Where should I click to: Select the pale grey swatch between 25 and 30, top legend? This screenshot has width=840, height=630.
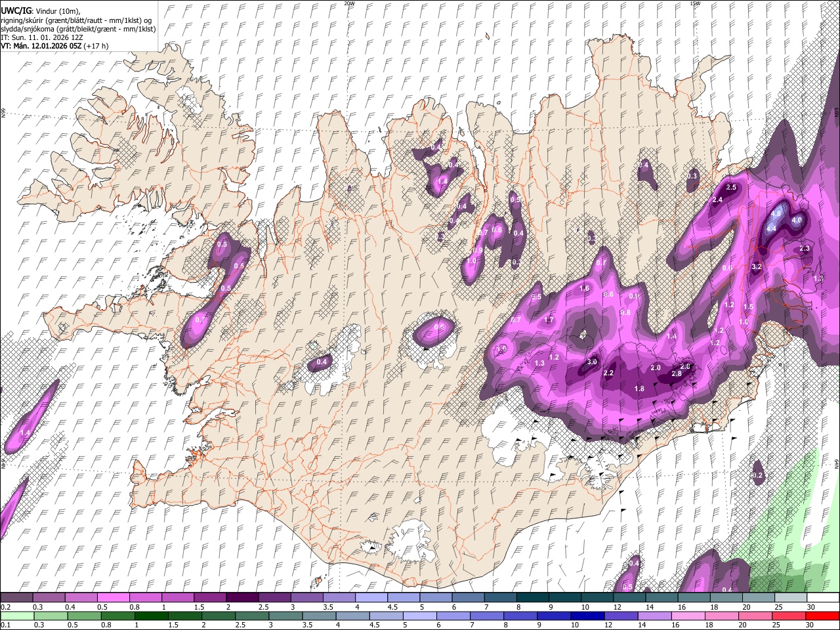pos(791,597)
